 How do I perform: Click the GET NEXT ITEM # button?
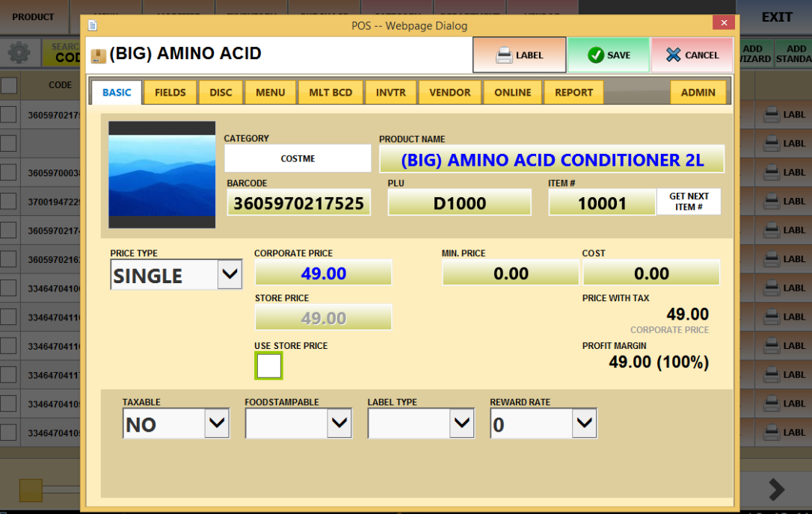[x=689, y=202]
